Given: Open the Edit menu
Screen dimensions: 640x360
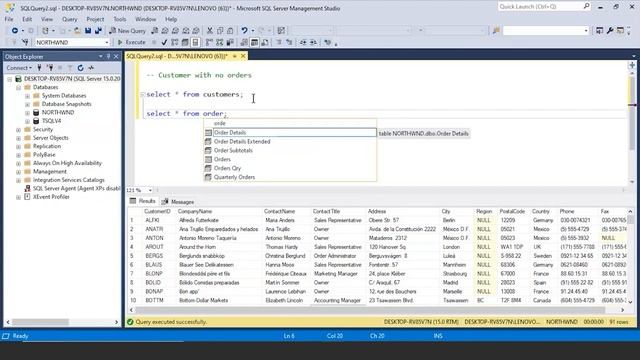Looking at the screenshot, I should pos(27,19).
